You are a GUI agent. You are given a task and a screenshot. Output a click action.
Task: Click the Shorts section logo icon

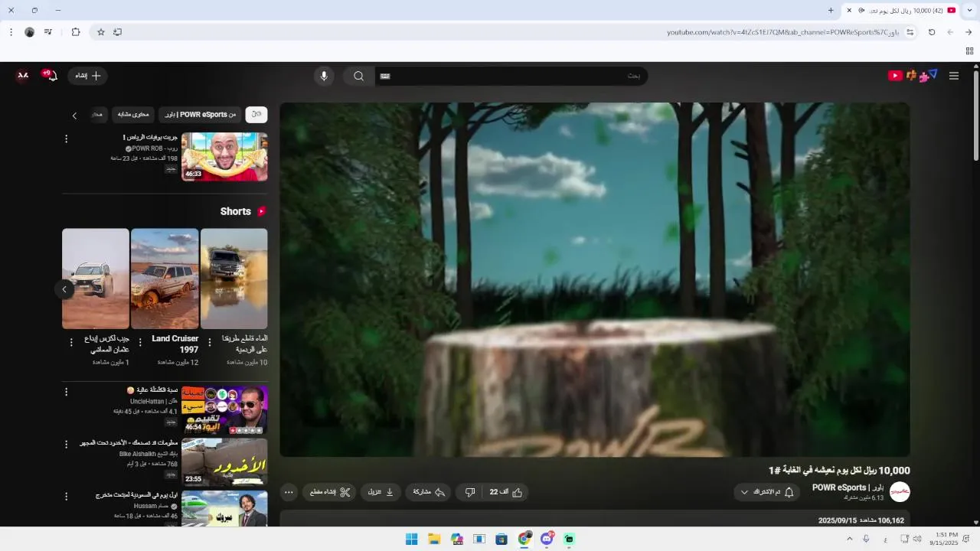262,211
